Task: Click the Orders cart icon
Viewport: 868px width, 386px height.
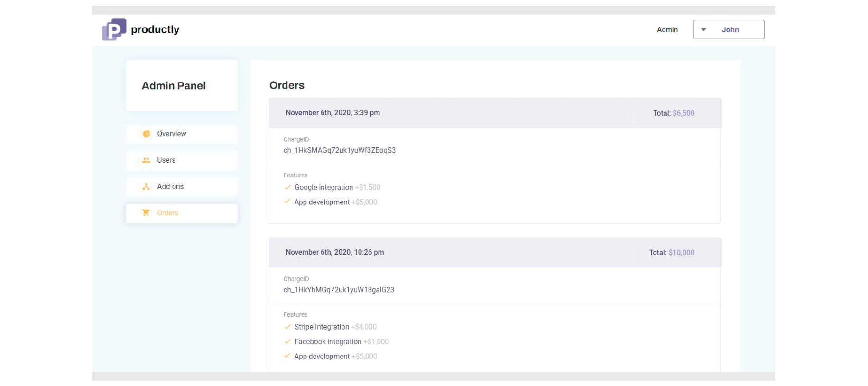Action: point(146,213)
